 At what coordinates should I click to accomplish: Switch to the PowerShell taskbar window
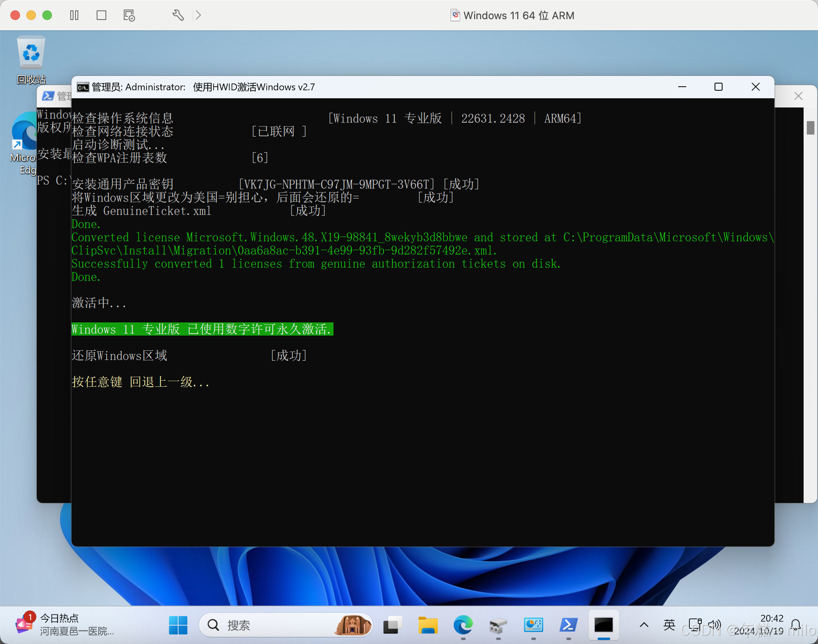(x=568, y=625)
